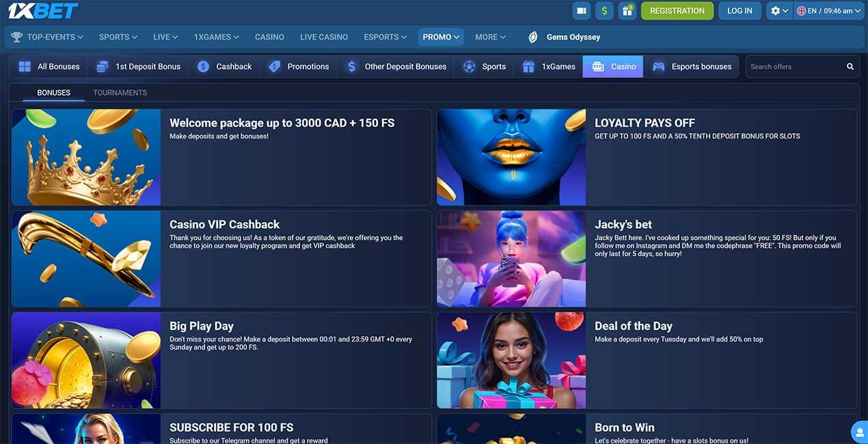Screen dimensions: 868x444
Task: Go to CASINO in the main navigation
Action: point(269,37)
